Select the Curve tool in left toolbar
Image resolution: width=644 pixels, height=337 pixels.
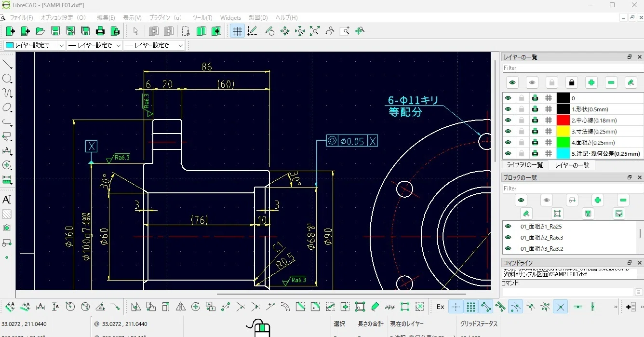coord(7,93)
